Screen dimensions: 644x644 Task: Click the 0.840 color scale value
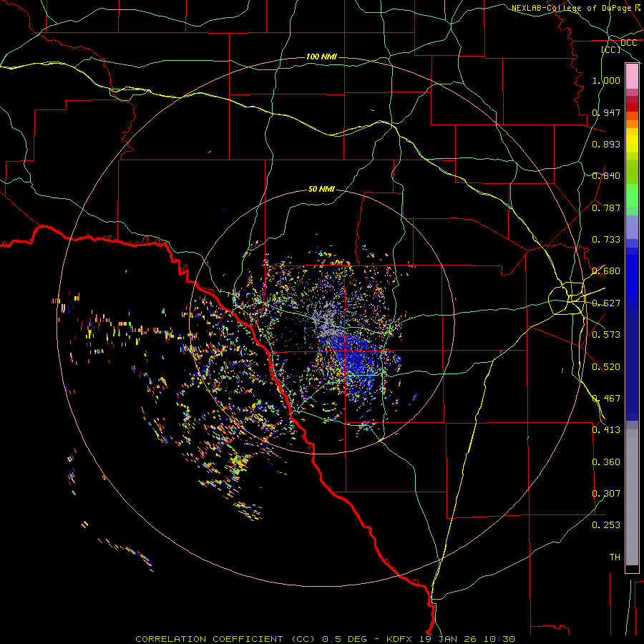606,176
